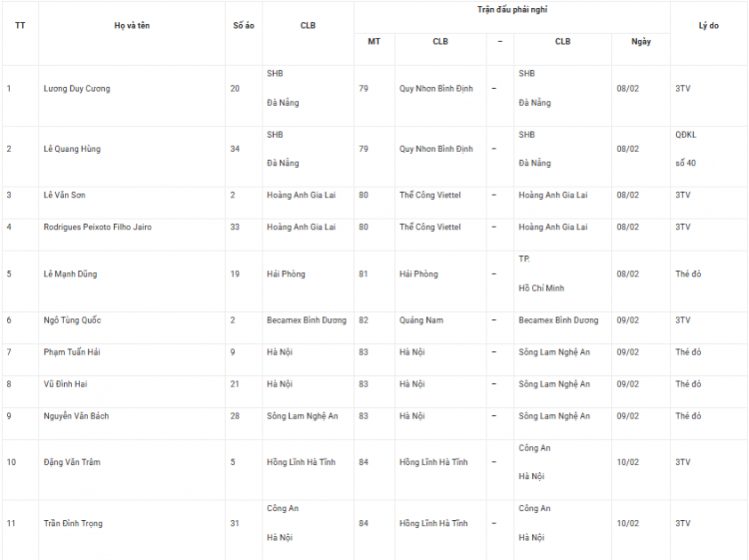This screenshot has width=749, height=560.
Task: Select the name Ngô Tùng Quốc
Action: point(72,320)
